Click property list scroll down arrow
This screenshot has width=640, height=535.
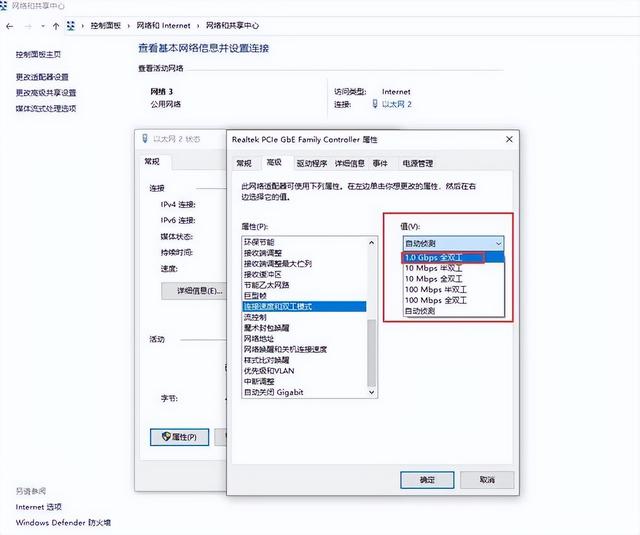(371, 392)
